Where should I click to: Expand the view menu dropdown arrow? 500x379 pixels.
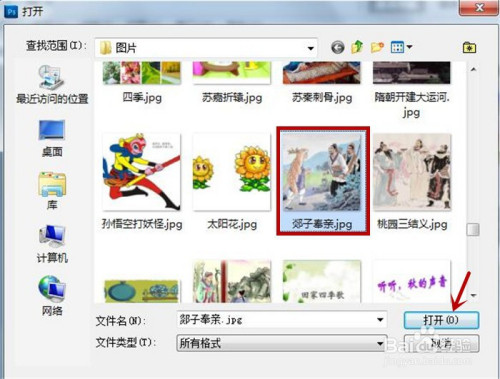point(409,47)
